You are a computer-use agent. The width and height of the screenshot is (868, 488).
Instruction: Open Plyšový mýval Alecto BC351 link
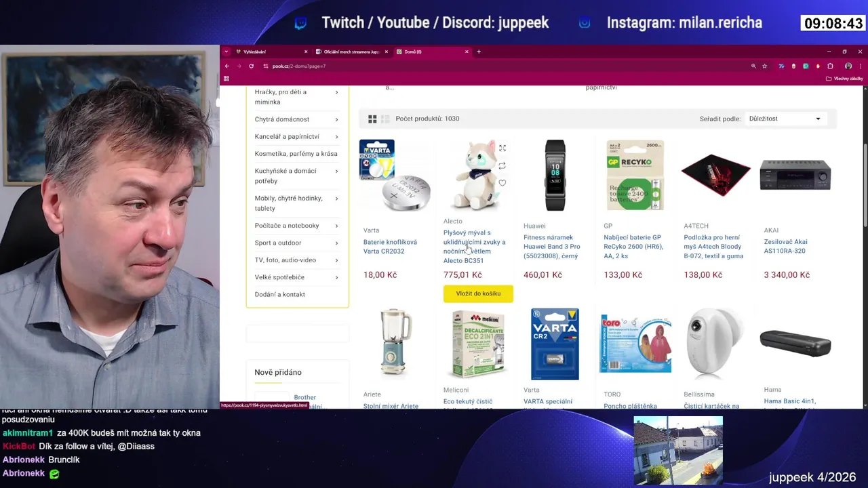(474, 247)
